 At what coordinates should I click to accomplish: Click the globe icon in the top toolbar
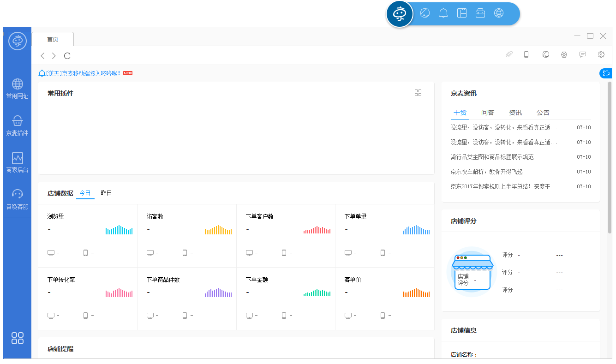[x=499, y=13]
